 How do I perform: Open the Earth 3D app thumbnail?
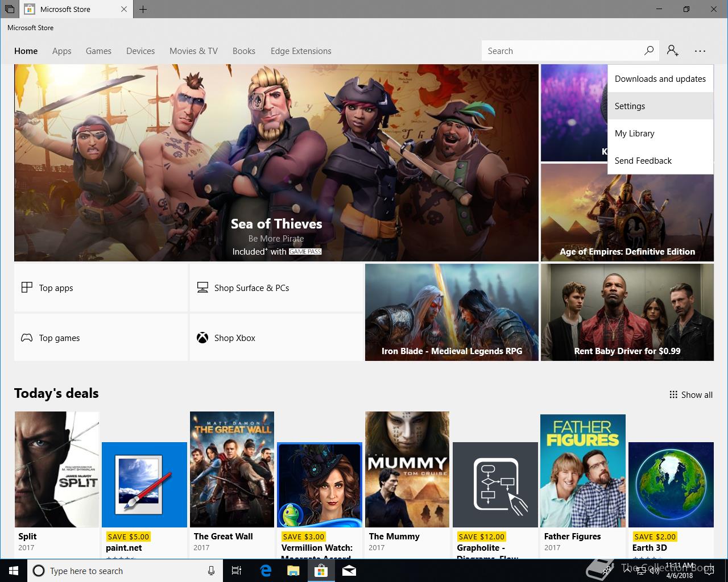click(671, 485)
